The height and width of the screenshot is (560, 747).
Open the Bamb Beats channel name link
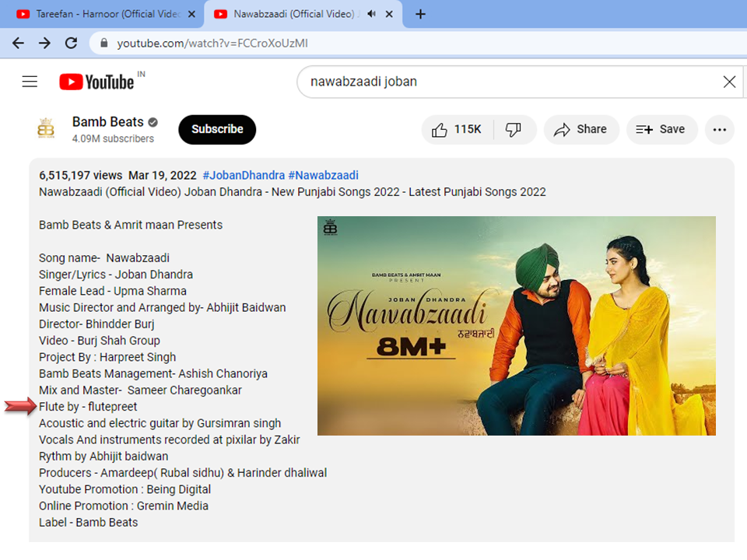tap(107, 122)
